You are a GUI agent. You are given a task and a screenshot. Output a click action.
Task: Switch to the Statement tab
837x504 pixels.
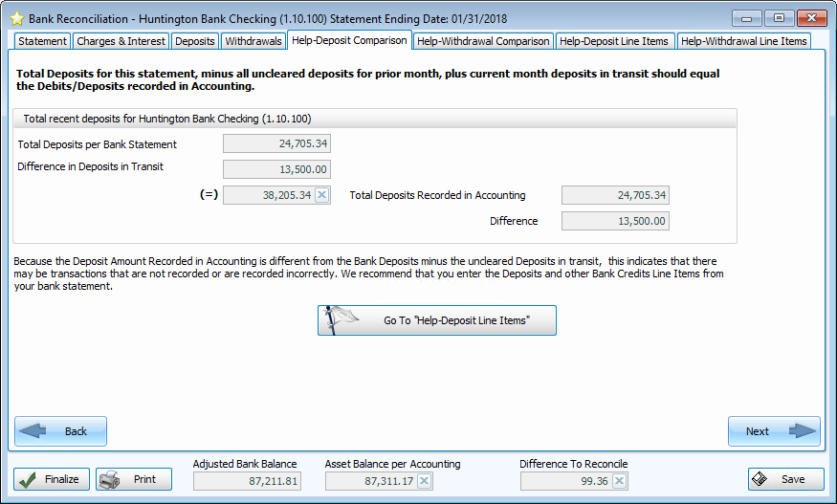(x=42, y=41)
